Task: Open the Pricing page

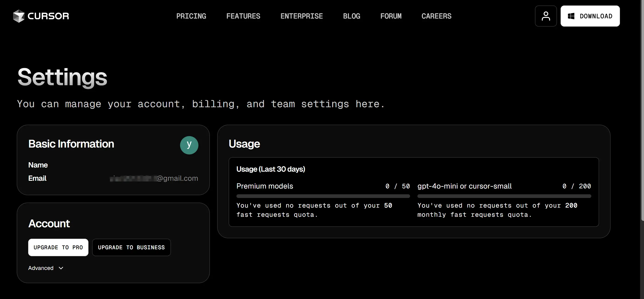Action: pyautogui.click(x=191, y=16)
